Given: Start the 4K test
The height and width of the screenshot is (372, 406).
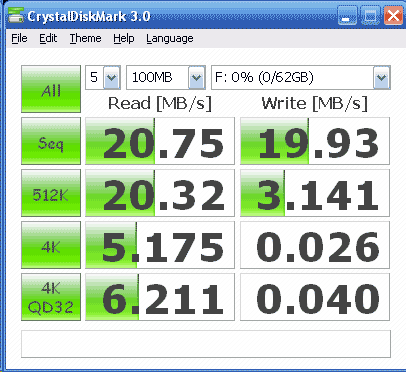Looking at the screenshot, I should click(51, 245).
